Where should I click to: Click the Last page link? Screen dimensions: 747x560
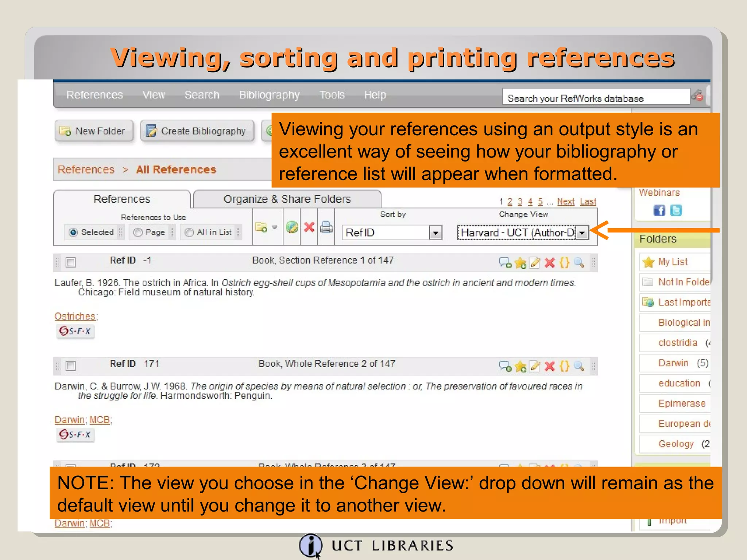588,202
